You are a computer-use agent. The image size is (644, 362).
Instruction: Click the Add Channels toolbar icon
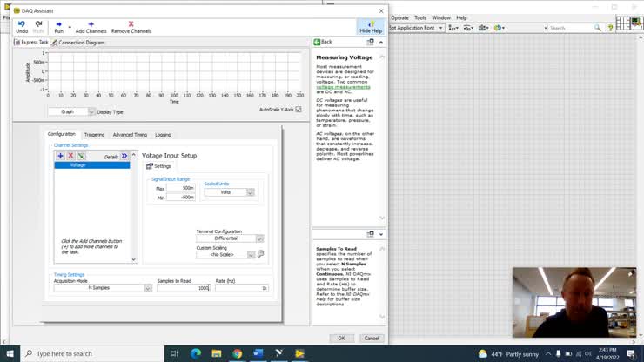(91, 24)
